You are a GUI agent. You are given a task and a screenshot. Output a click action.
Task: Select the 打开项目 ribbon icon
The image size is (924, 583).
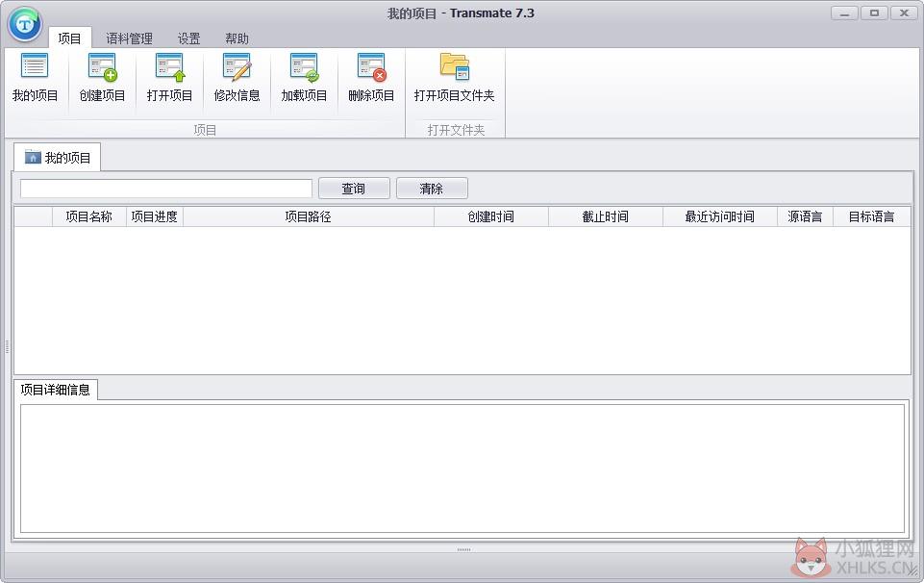tap(170, 78)
